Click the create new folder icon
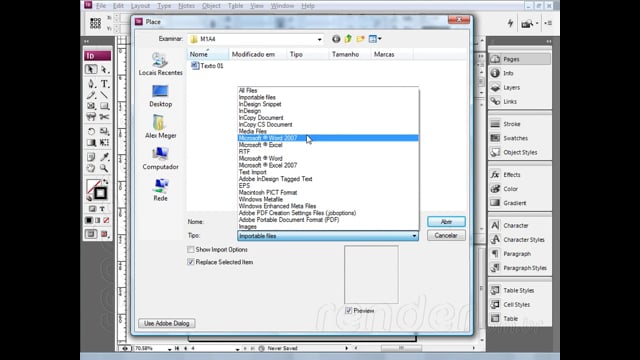This screenshot has width=640, height=360. pyautogui.click(x=360, y=39)
